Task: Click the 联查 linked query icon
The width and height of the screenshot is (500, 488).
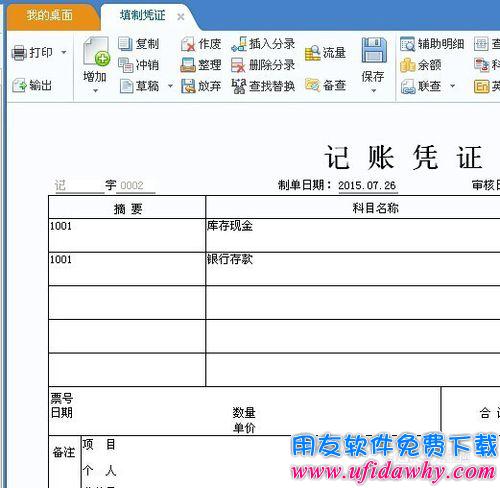Action: pos(408,86)
